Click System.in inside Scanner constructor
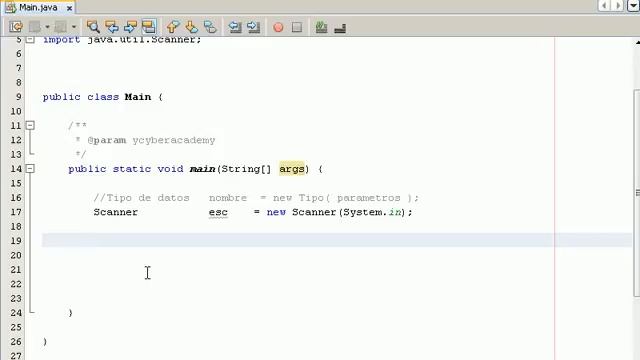The width and height of the screenshot is (640, 360). pos(372,212)
